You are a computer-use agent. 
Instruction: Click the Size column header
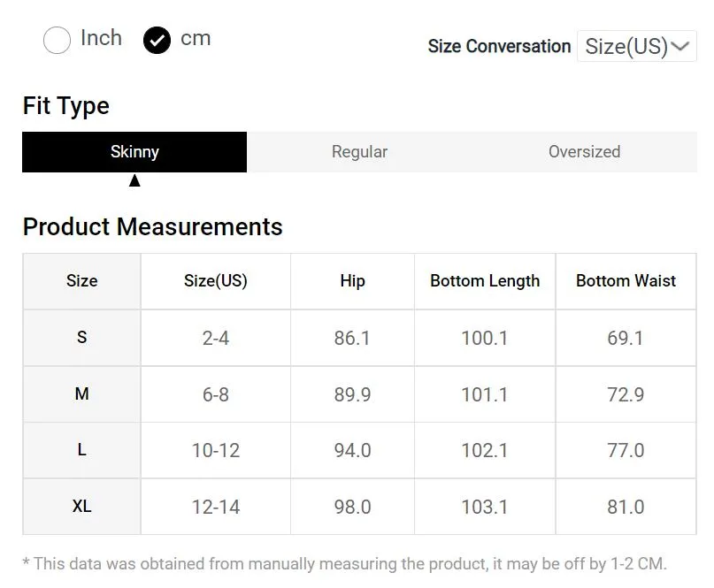click(82, 281)
